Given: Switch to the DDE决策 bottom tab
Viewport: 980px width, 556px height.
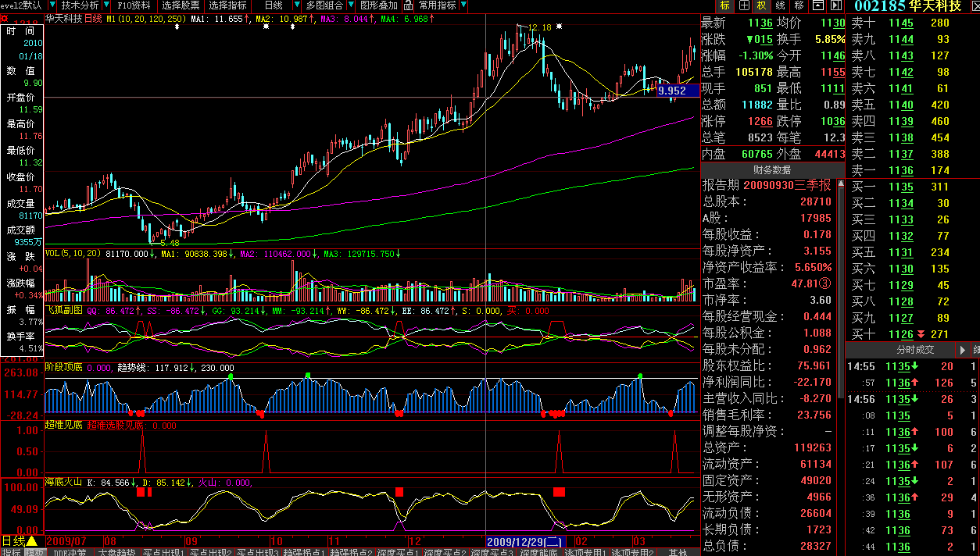Looking at the screenshot, I should pyautogui.click(x=71, y=551).
